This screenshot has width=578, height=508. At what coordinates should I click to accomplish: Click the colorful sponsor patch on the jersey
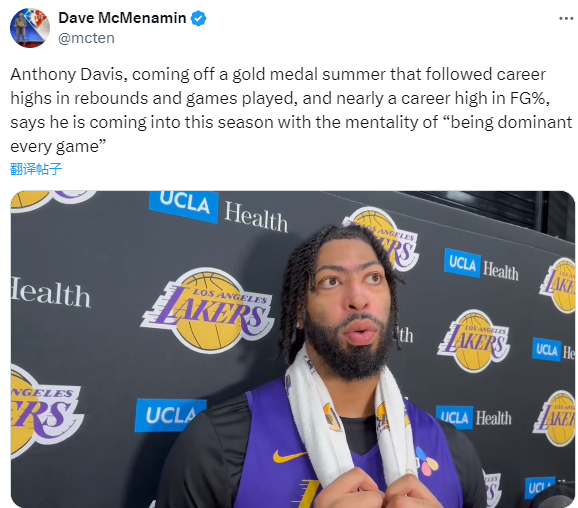(426, 461)
